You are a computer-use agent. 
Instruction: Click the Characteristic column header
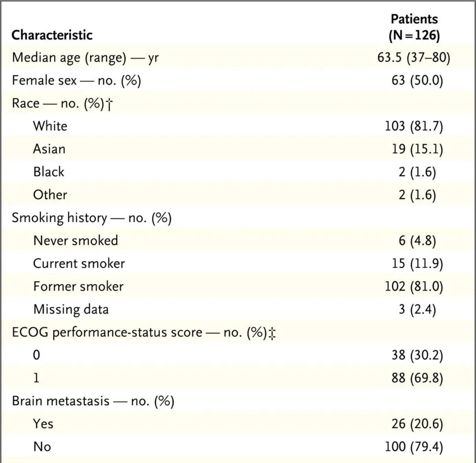pyautogui.click(x=52, y=35)
